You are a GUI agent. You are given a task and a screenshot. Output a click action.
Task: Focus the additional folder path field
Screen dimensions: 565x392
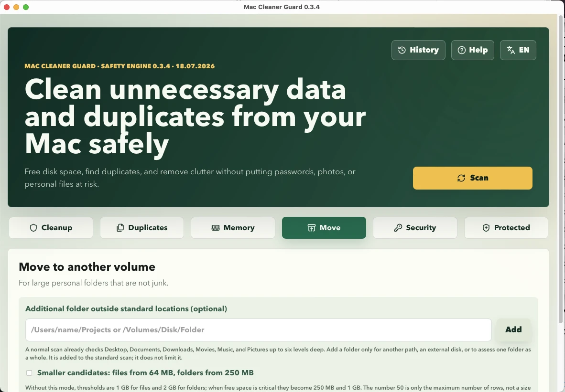[x=258, y=330]
